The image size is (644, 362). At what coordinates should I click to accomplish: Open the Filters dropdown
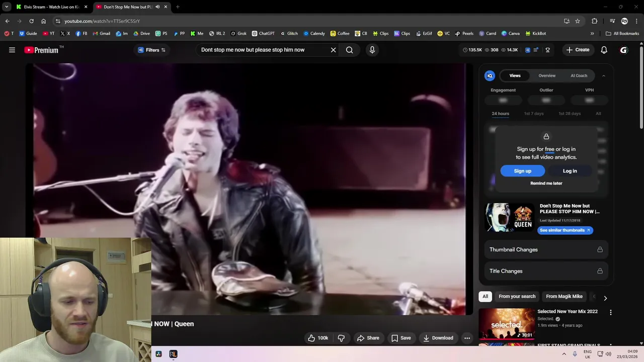[152, 50]
